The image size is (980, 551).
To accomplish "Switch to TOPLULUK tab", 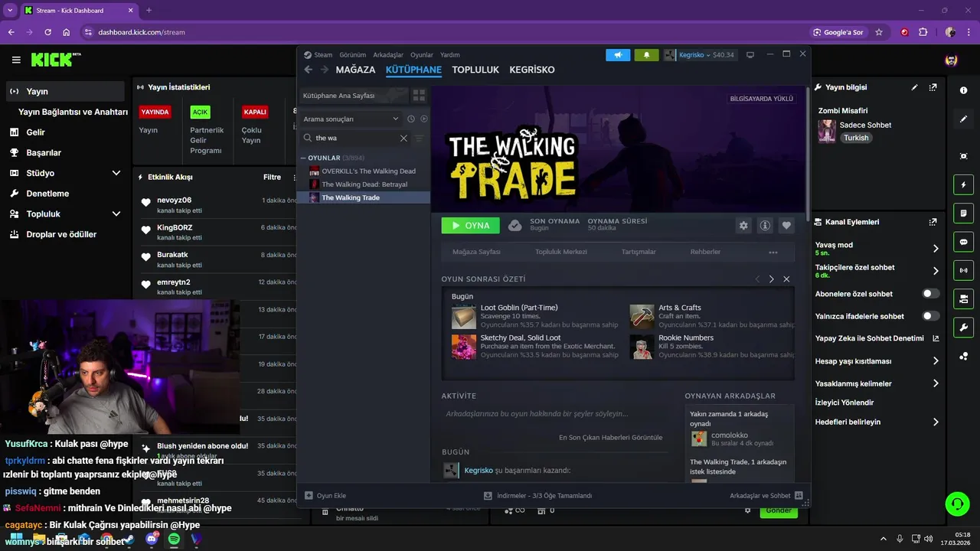I will (475, 70).
